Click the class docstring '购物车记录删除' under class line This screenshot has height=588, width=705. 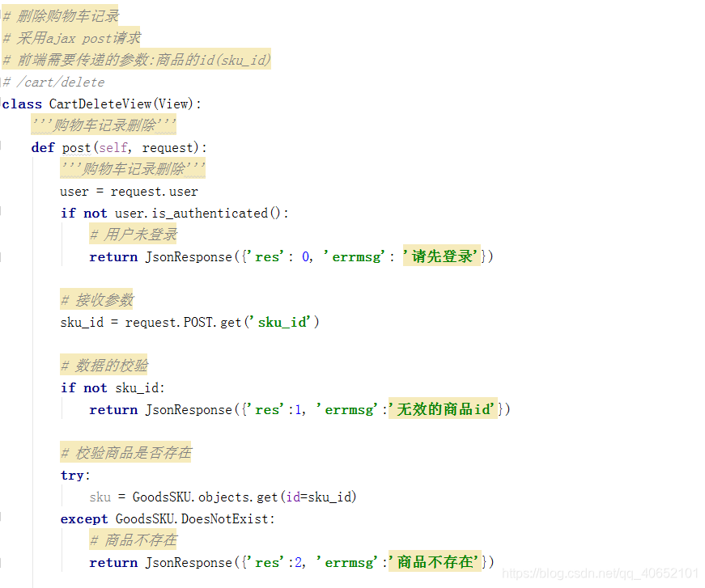pyautogui.click(x=104, y=125)
